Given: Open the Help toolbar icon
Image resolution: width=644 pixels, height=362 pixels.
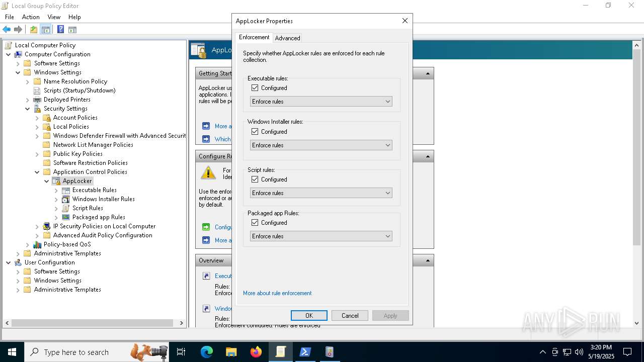Looking at the screenshot, I should (60, 30).
